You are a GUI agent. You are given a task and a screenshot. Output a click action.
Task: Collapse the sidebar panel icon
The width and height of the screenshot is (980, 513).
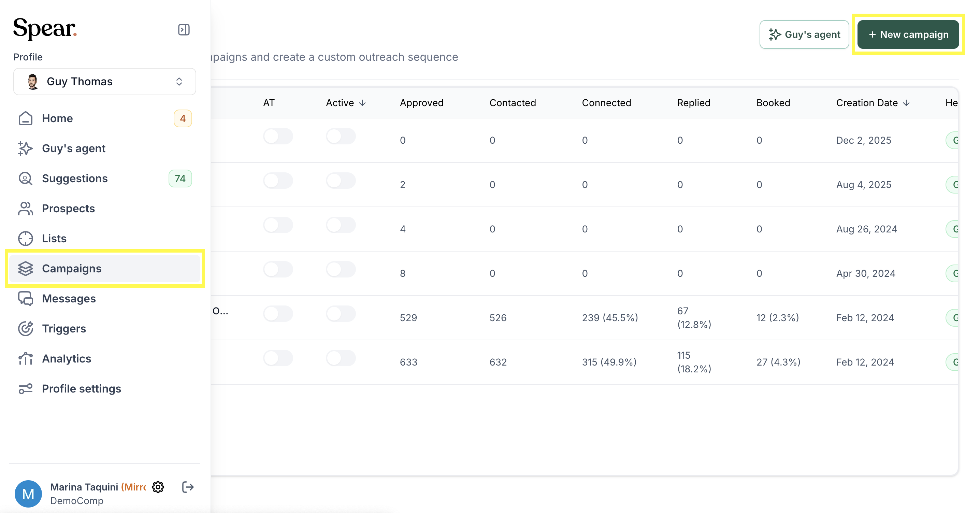point(184,30)
